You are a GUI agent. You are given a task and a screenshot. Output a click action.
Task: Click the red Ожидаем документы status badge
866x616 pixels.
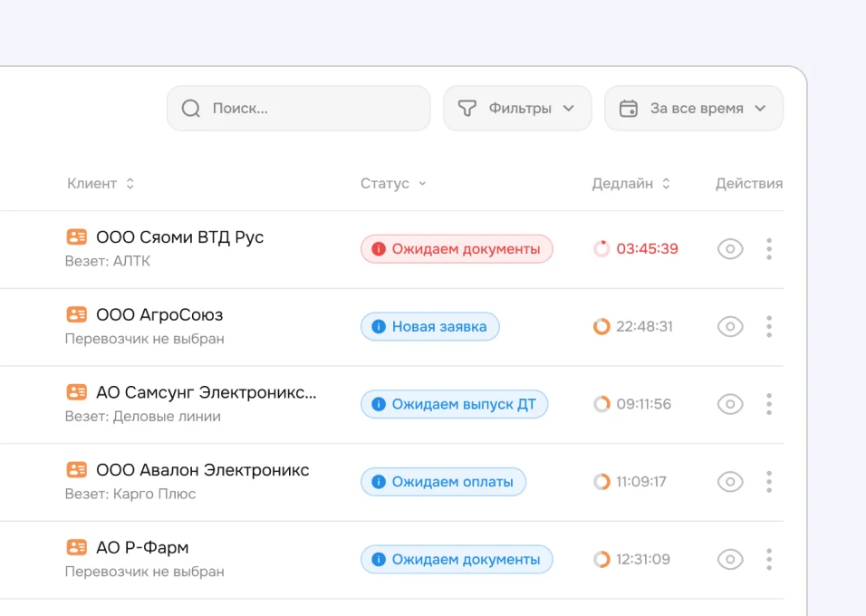(457, 249)
